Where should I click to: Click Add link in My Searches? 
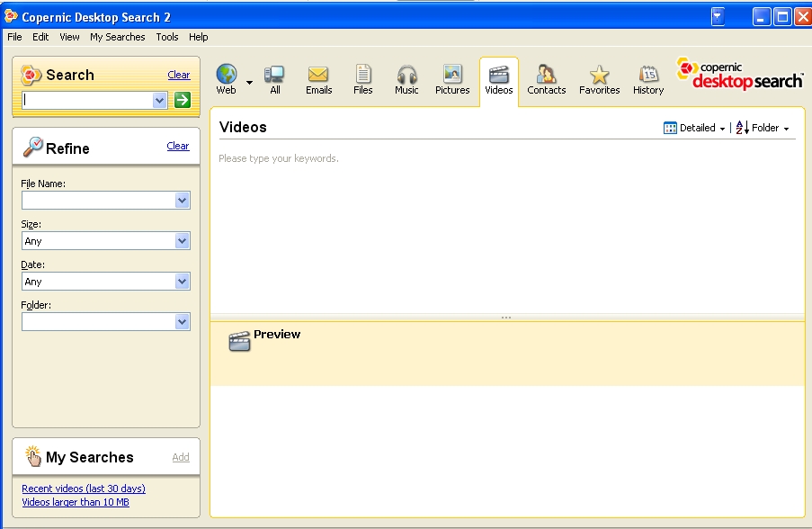181,457
